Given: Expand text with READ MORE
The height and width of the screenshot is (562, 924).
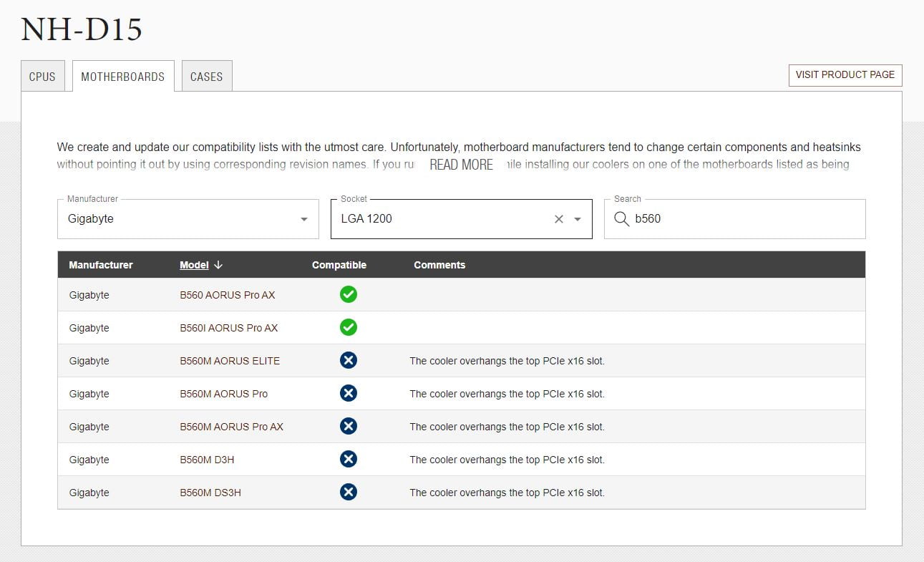Looking at the screenshot, I should pos(461,165).
